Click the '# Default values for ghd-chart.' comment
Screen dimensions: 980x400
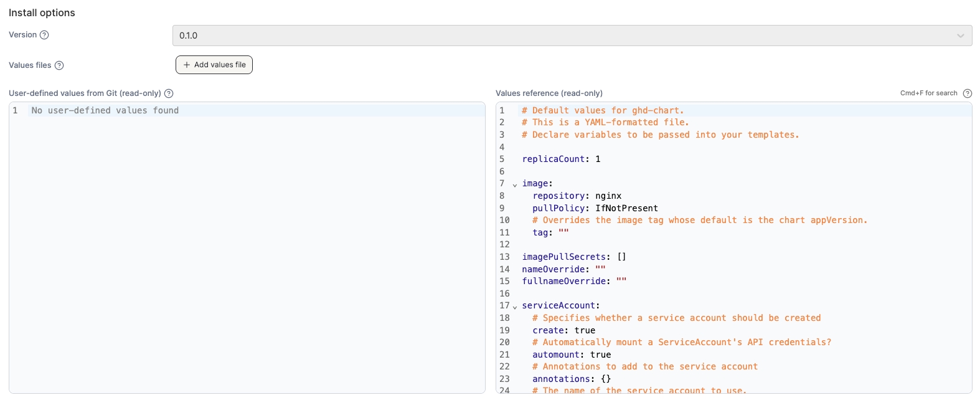coord(602,110)
